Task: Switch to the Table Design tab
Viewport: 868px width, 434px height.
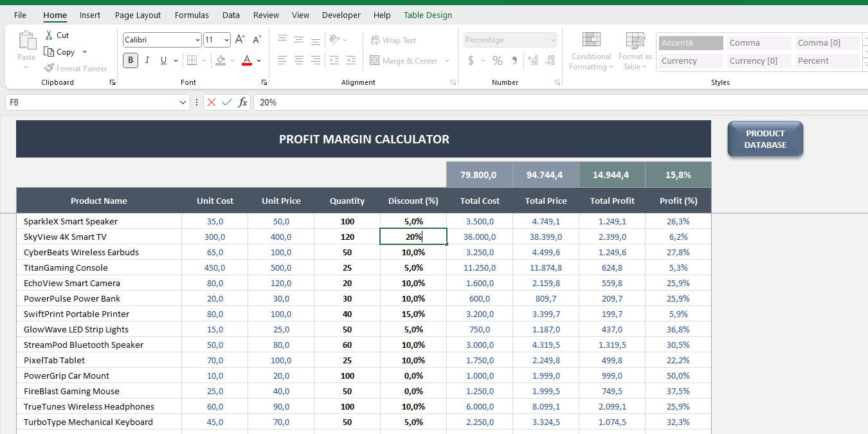Action: pyautogui.click(x=428, y=15)
